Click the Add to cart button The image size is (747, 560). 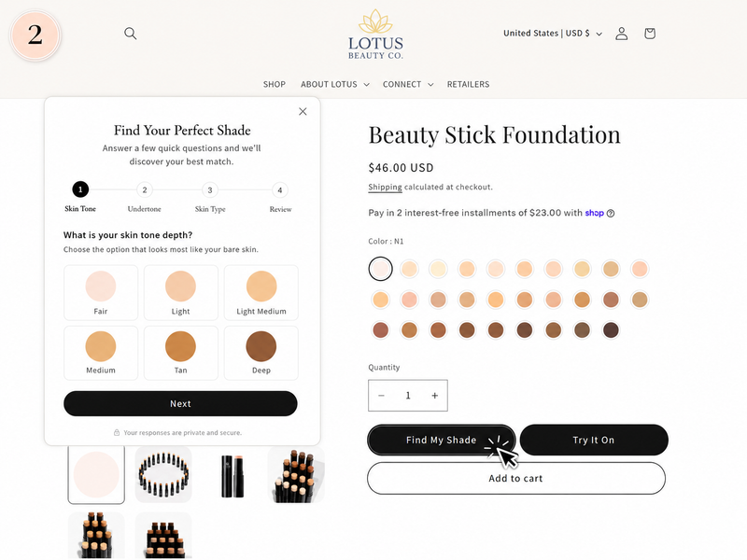[x=516, y=478]
